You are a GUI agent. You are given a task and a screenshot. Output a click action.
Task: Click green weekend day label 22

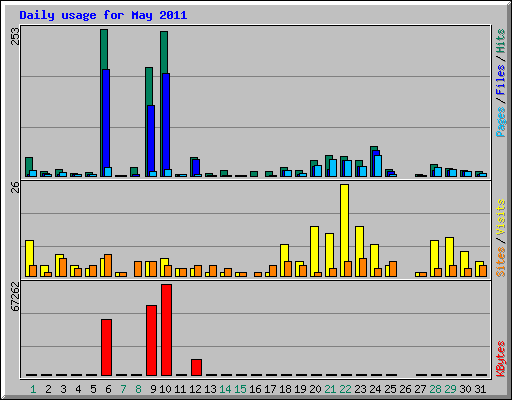pos(345,389)
